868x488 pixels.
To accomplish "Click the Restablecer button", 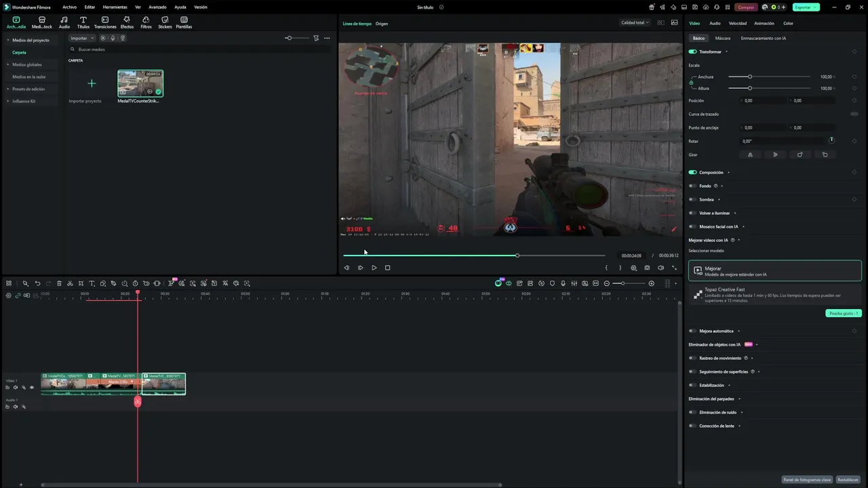I will tap(848, 479).
